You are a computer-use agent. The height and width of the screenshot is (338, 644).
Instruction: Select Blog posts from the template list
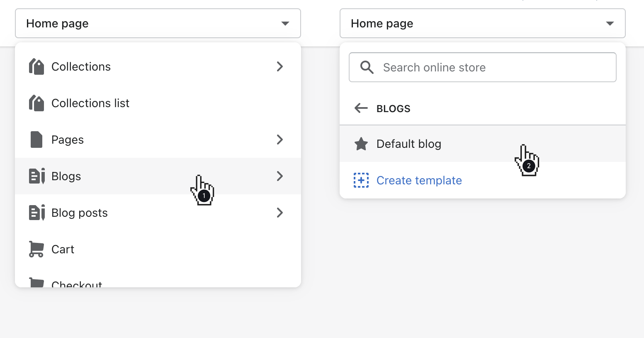(x=79, y=213)
